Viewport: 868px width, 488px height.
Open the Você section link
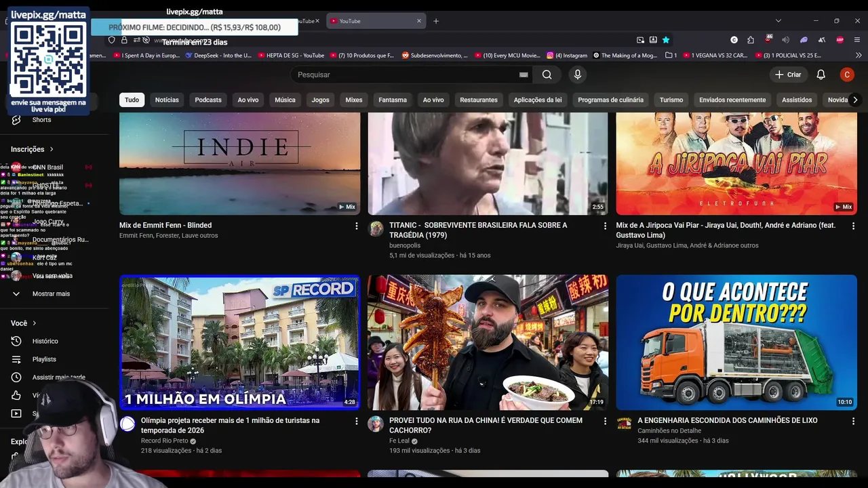tap(24, 323)
